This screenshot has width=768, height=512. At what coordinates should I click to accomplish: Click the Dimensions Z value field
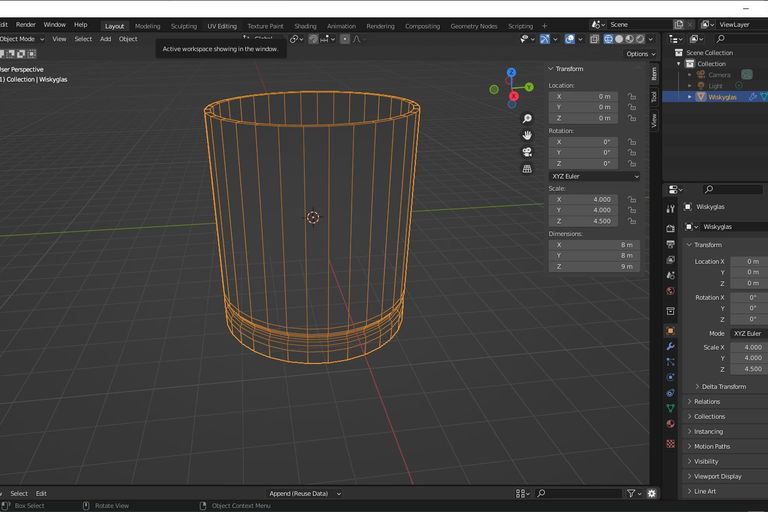pos(594,267)
